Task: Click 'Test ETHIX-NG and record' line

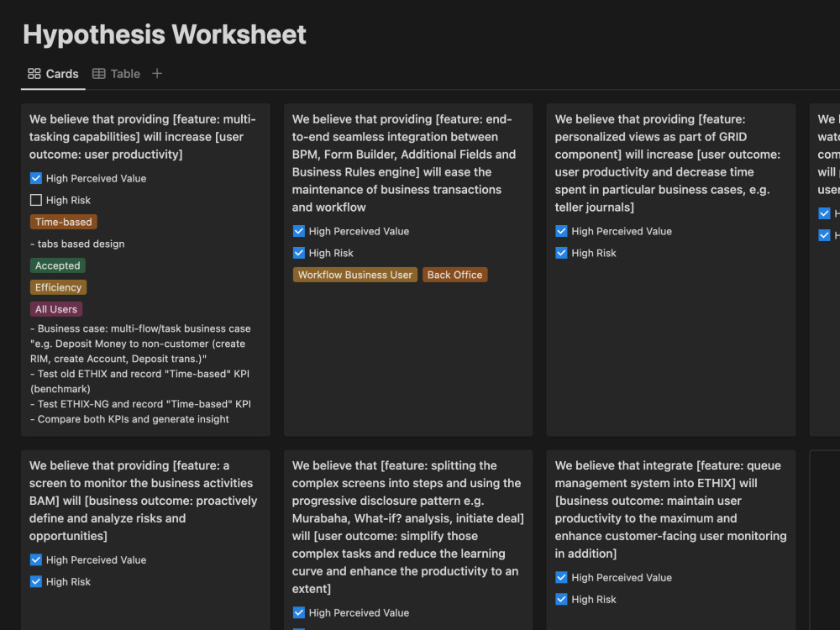Action: point(140,404)
